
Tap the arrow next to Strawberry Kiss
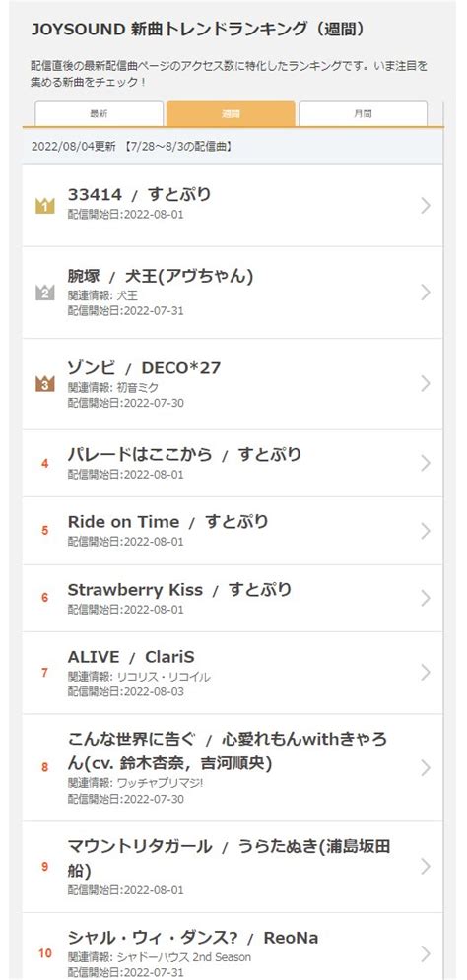[426, 598]
